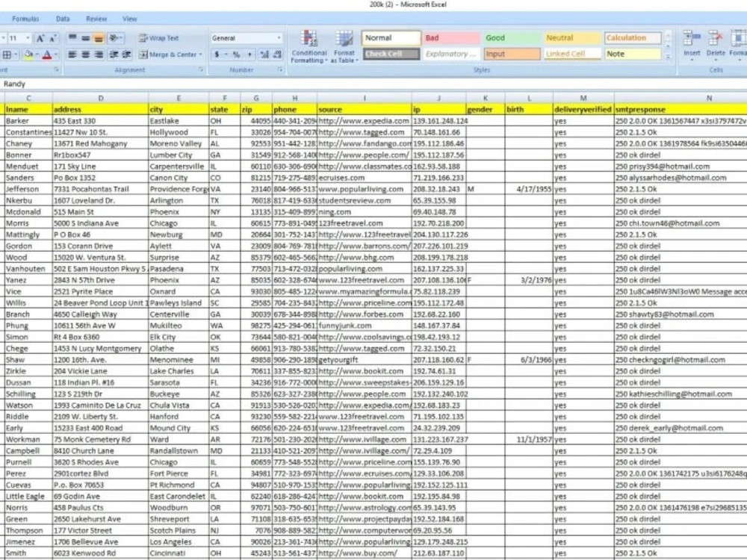Apply the Neutral cell style
Screen dimensions: 747x560
tap(572, 38)
